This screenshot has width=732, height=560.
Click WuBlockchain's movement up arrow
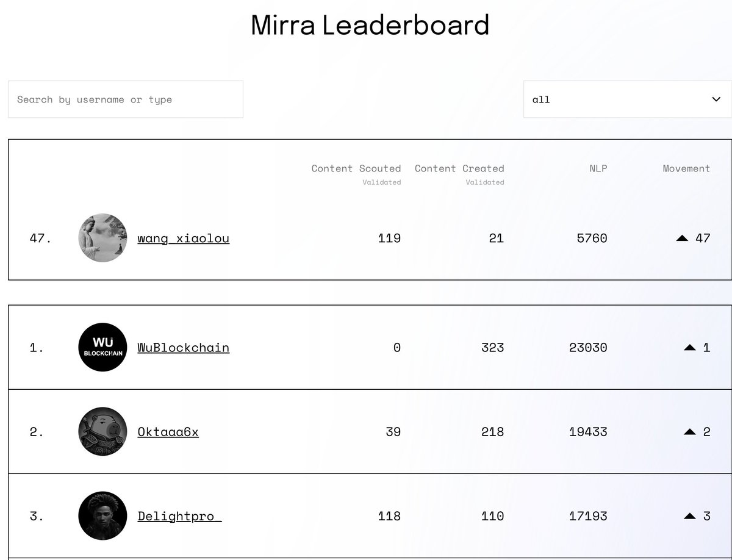coord(690,348)
